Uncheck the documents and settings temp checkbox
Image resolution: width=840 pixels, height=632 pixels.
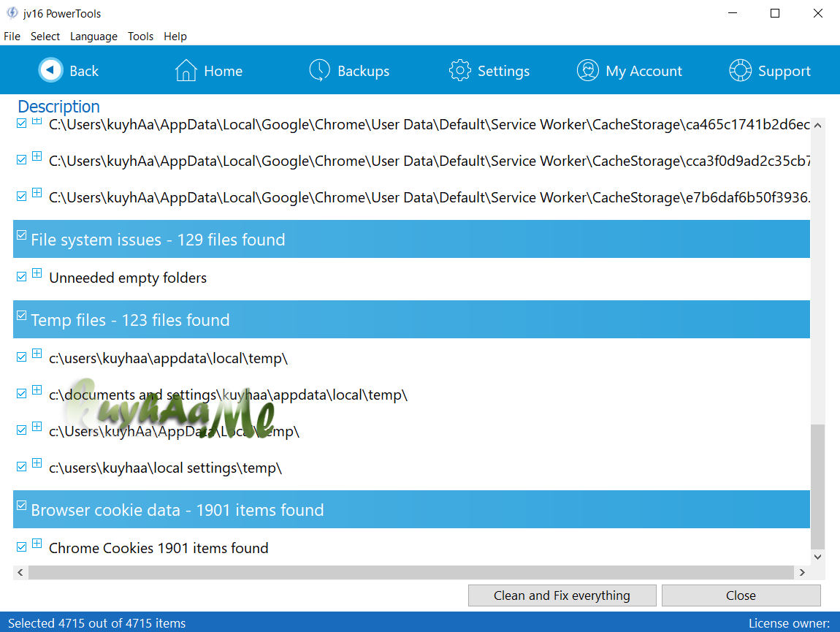[x=21, y=394]
